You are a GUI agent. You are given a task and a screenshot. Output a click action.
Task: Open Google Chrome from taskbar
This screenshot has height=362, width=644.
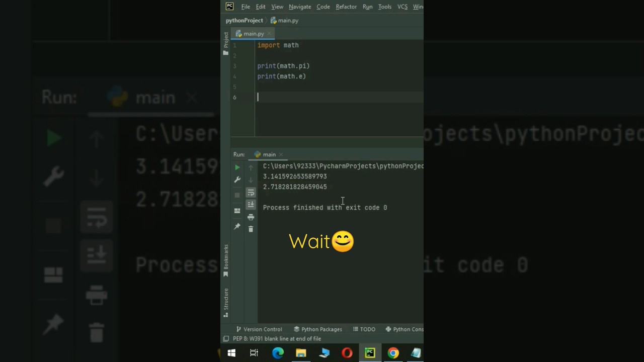(x=393, y=353)
